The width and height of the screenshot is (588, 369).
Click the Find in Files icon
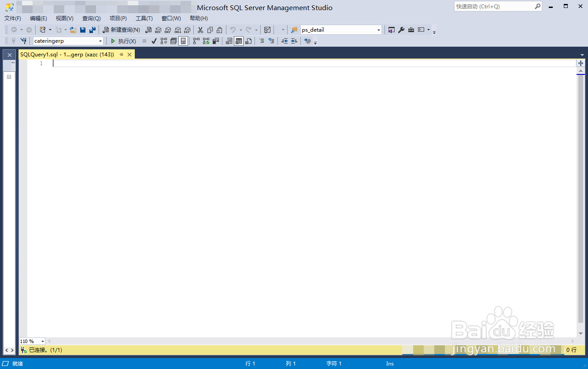(295, 30)
